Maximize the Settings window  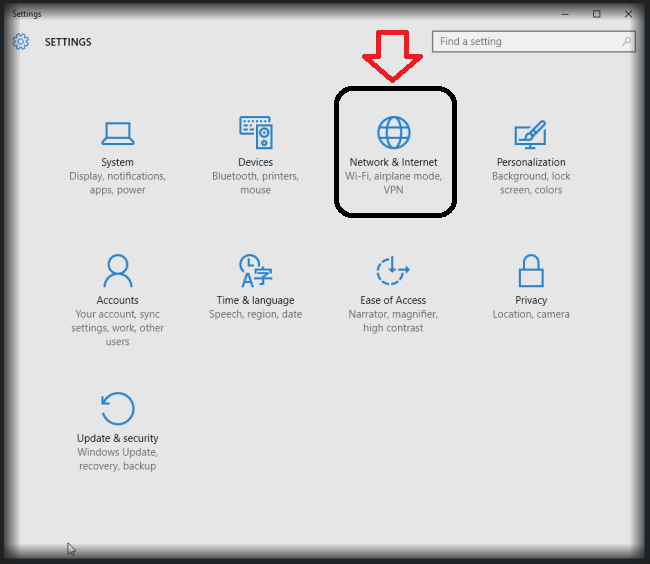pyautogui.click(x=597, y=14)
